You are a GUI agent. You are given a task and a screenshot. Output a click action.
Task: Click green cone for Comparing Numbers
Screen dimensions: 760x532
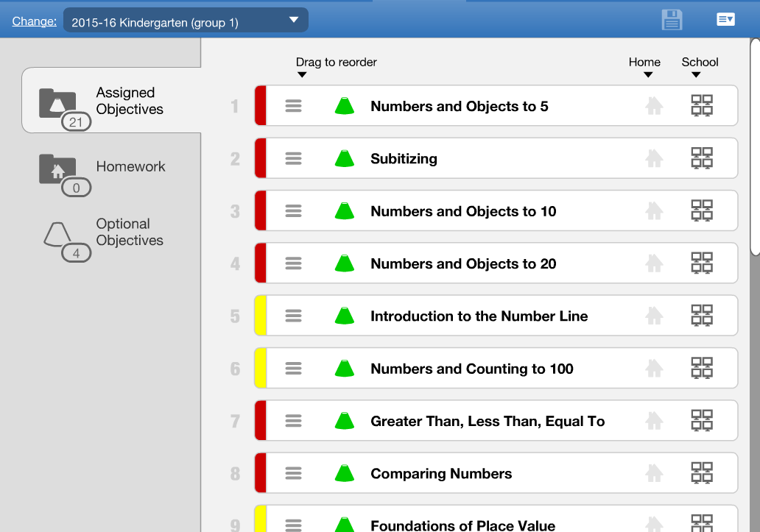(344, 473)
